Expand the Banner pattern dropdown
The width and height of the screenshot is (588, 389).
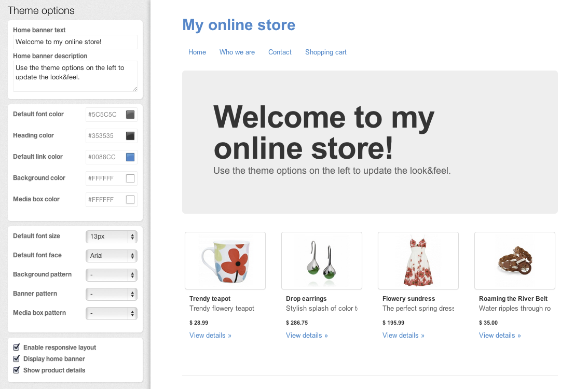click(x=112, y=294)
